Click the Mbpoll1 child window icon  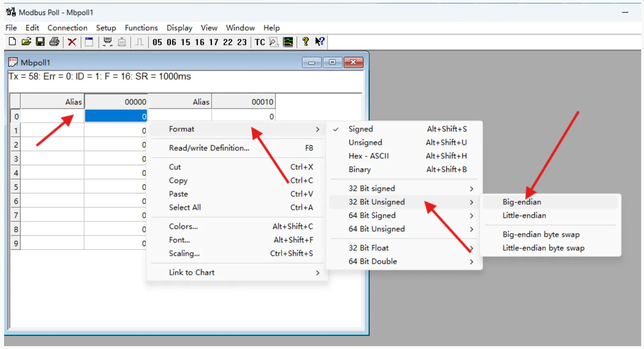coord(13,62)
